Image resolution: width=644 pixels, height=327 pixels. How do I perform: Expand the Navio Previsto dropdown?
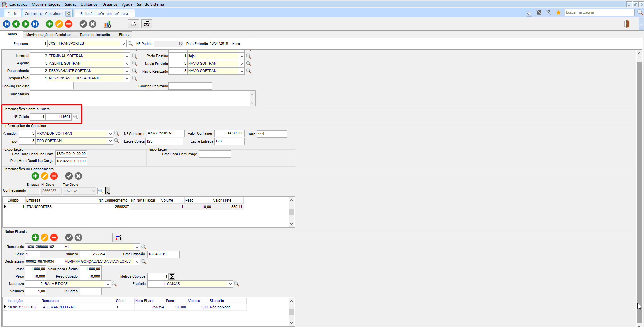(242, 64)
